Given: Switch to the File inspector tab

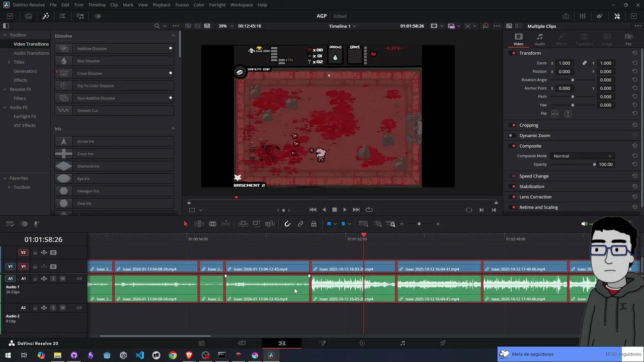Looking at the screenshot, I should click(x=628, y=40).
